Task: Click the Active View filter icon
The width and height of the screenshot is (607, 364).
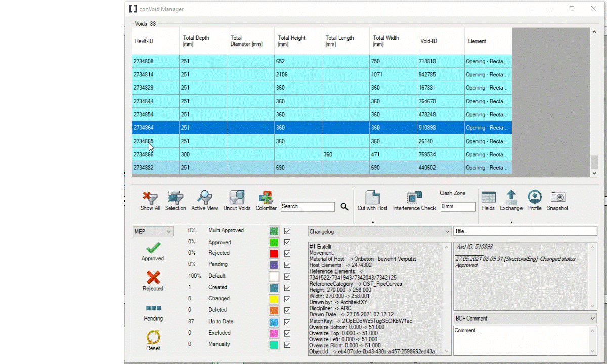Action: (204, 197)
